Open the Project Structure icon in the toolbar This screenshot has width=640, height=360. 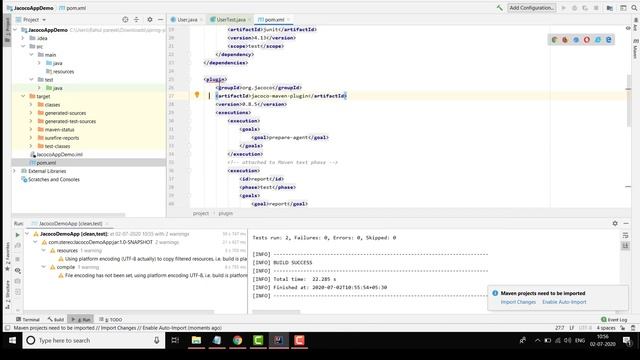[x=609, y=8]
